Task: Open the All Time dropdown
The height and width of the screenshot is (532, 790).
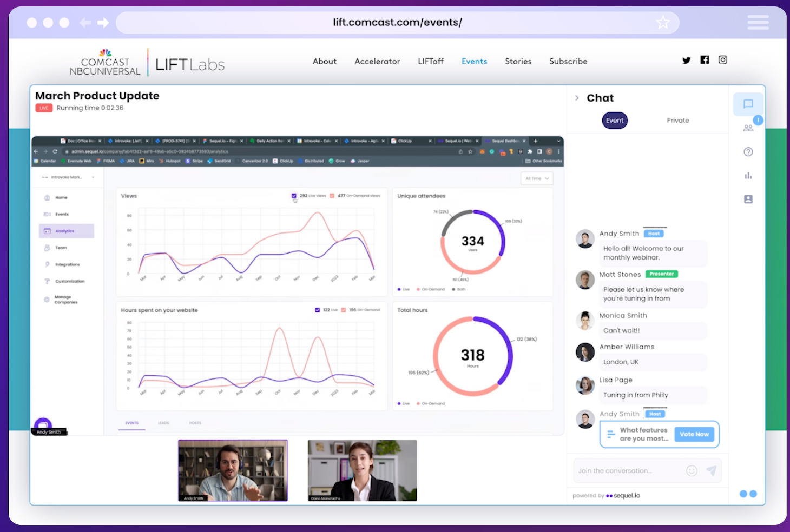Action: tap(537, 178)
